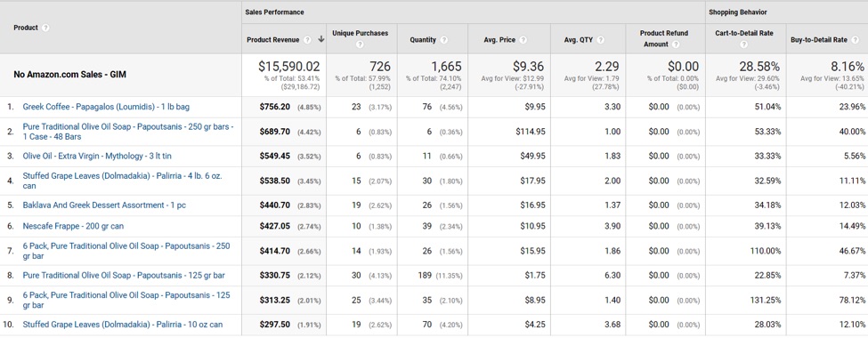The height and width of the screenshot is (338, 868).
Task: Select total unique purchases 726
Action: [380, 67]
